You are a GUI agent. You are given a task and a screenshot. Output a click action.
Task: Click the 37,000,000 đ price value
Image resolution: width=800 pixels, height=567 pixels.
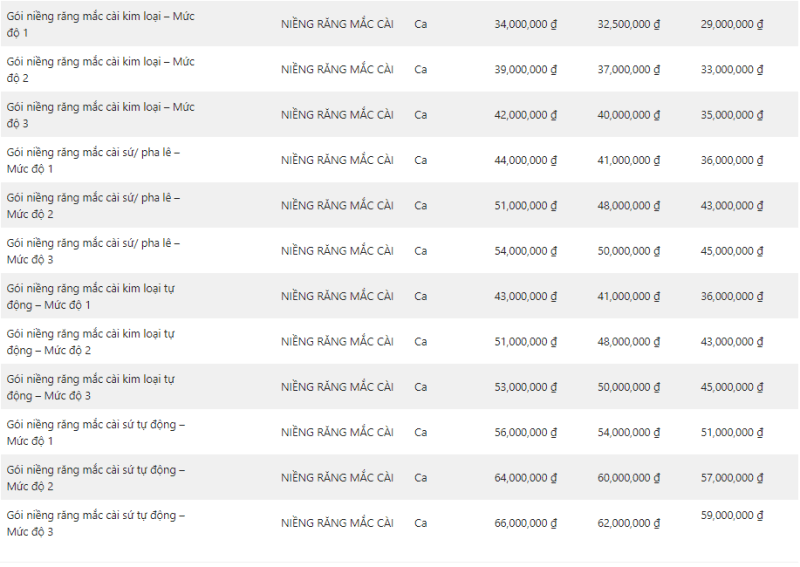click(x=629, y=69)
